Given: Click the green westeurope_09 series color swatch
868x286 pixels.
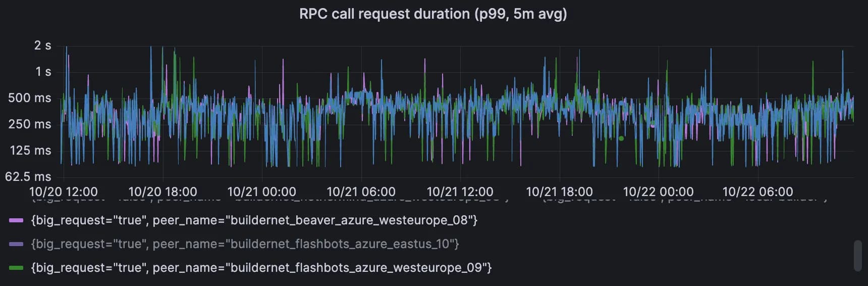Looking at the screenshot, I should (x=16, y=268).
